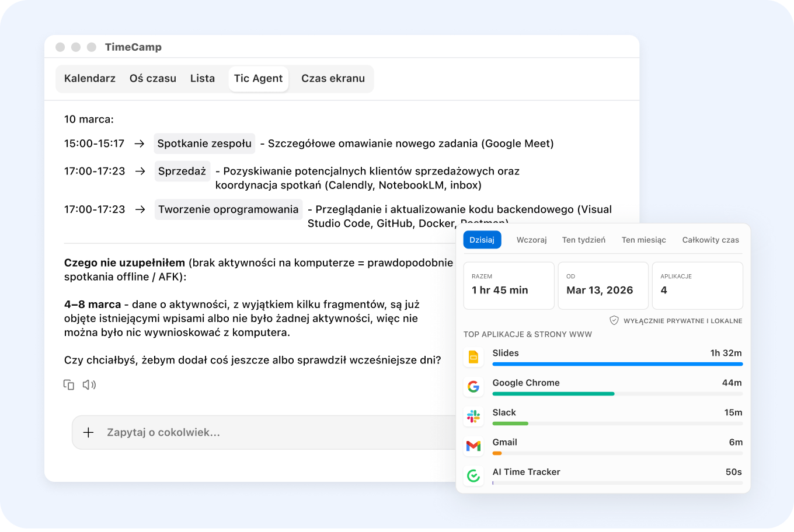Click the Spotkanie zespołu tag
The image size is (794, 532).
[x=204, y=143]
